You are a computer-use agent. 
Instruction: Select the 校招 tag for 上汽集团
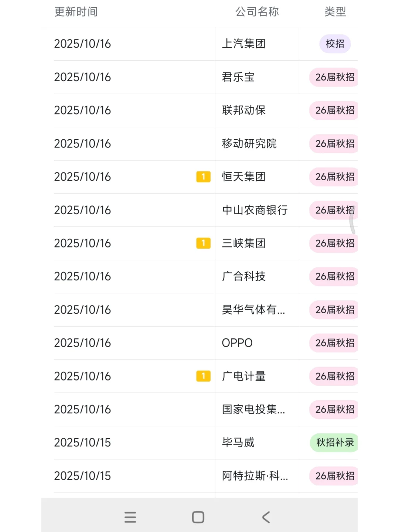(335, 44)
